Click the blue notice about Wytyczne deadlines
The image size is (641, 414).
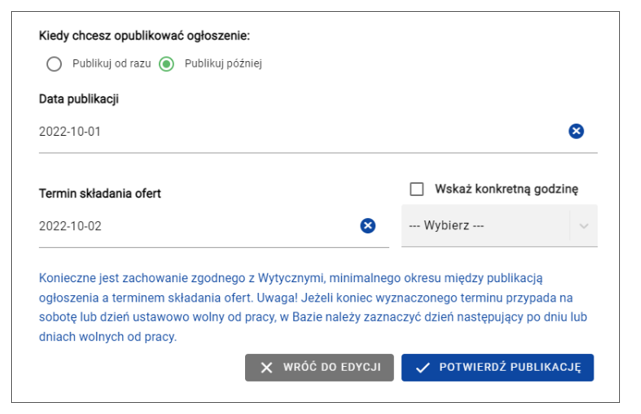pos(300,307)
